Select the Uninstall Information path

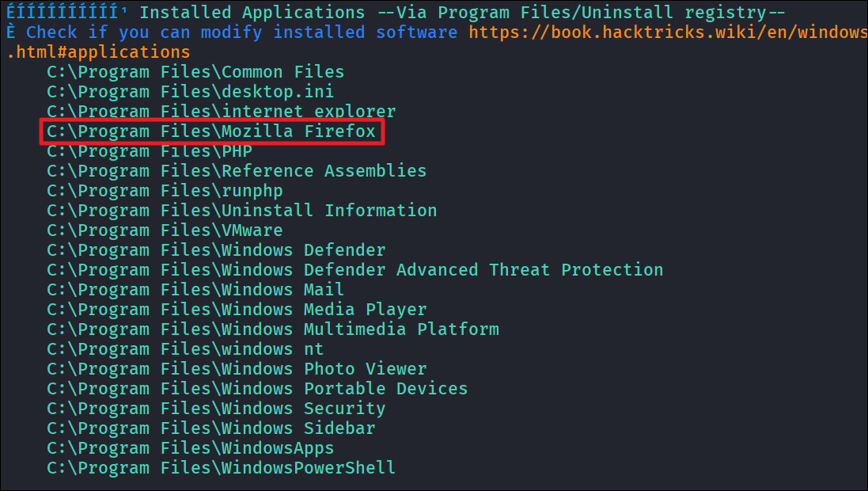[242, 211]
